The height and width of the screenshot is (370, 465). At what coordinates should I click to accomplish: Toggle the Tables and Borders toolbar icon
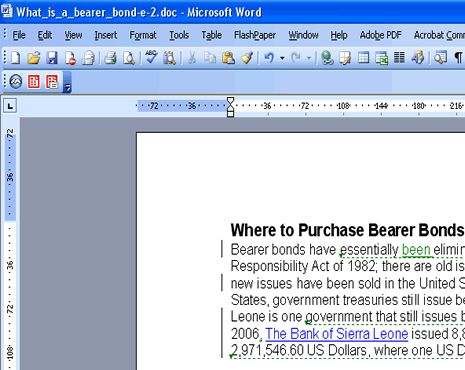(x=345, y=58)
